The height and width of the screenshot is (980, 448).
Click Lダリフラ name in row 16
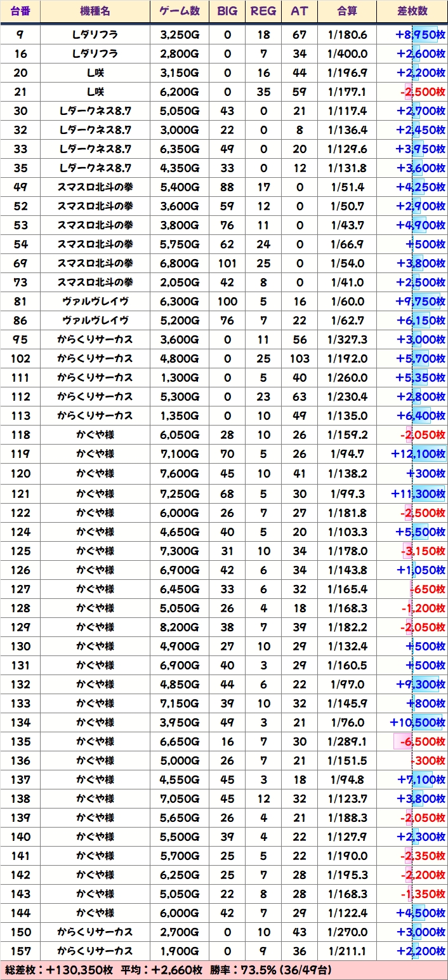[95, 53]
